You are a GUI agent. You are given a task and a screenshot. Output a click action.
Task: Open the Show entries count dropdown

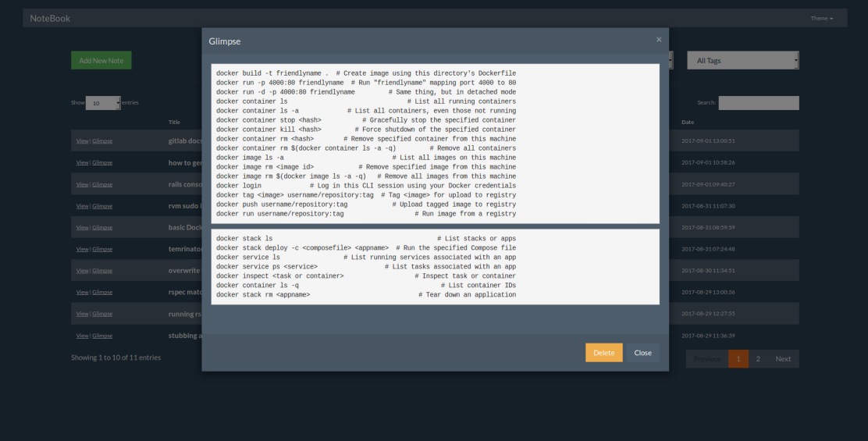click(103, 103)
